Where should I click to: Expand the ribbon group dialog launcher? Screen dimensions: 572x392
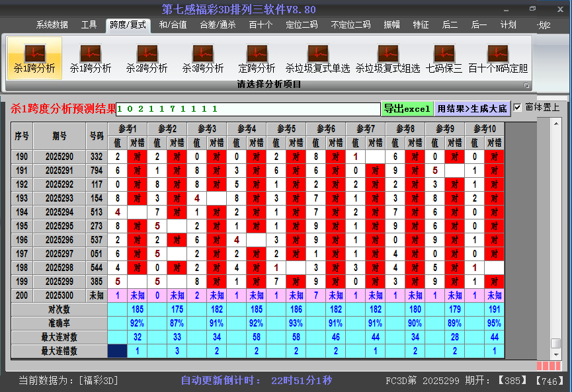(527, 85)
